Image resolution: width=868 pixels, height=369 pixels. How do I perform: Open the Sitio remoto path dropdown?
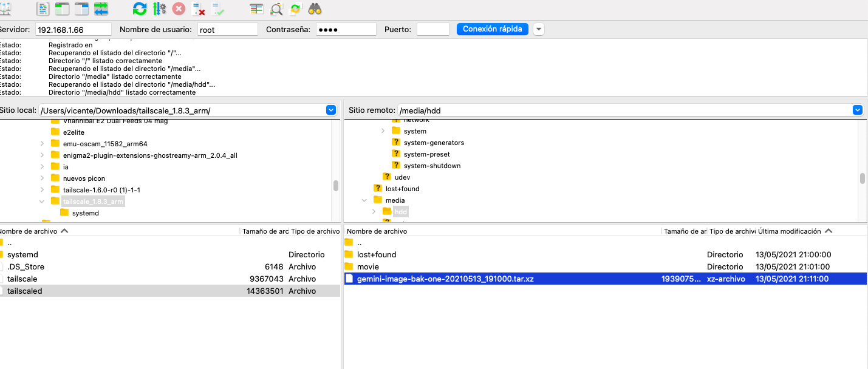coord(857,110)
